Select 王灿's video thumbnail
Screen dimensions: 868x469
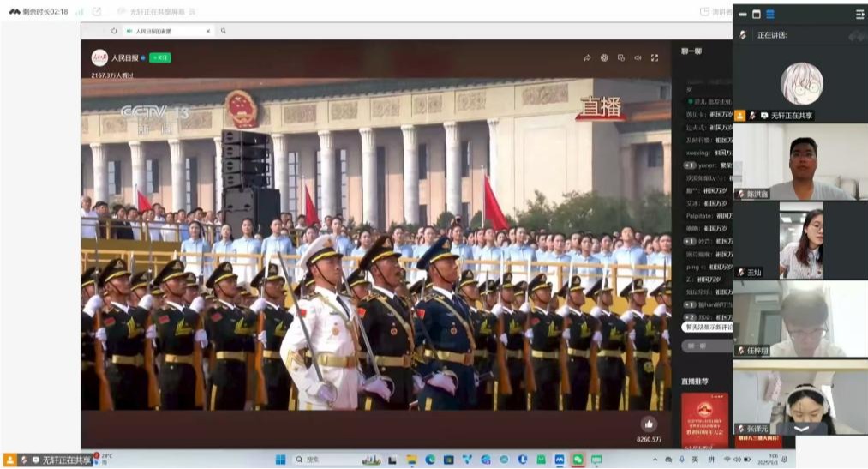(800, 241)
